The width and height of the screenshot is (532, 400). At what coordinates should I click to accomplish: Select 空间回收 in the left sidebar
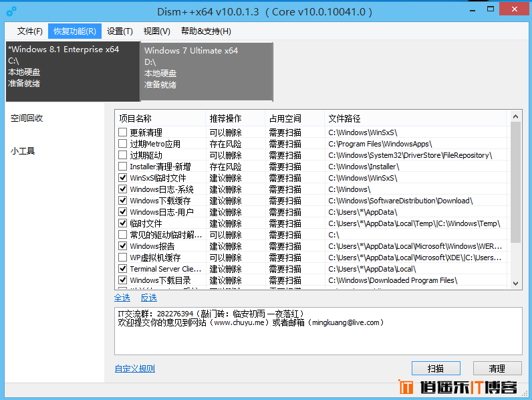pyautogui.click(x=27, y=118)
